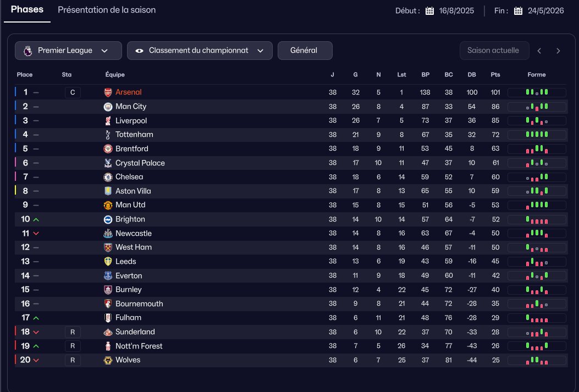Go to previous season with left chevron
The width and height of the screenshot is (579, 392).
tap(539, 51)
